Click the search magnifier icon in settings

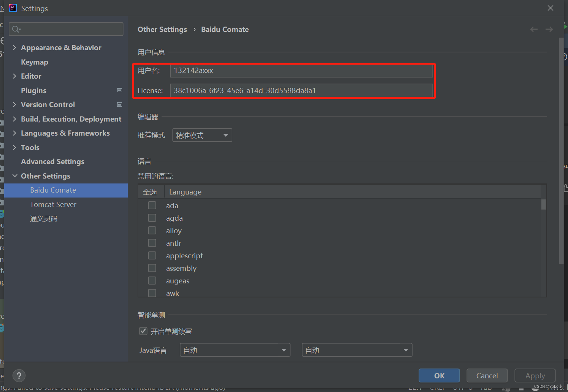coord(16,29)
